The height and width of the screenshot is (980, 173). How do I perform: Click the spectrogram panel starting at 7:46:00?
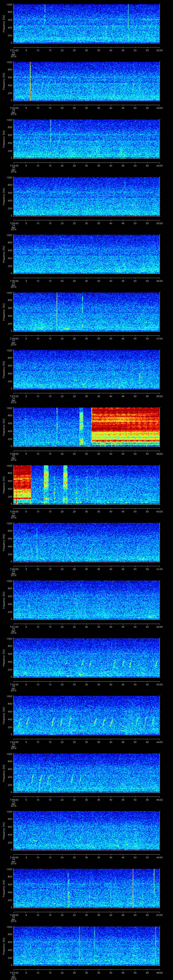pyautogui.click(x=86, y=888)
